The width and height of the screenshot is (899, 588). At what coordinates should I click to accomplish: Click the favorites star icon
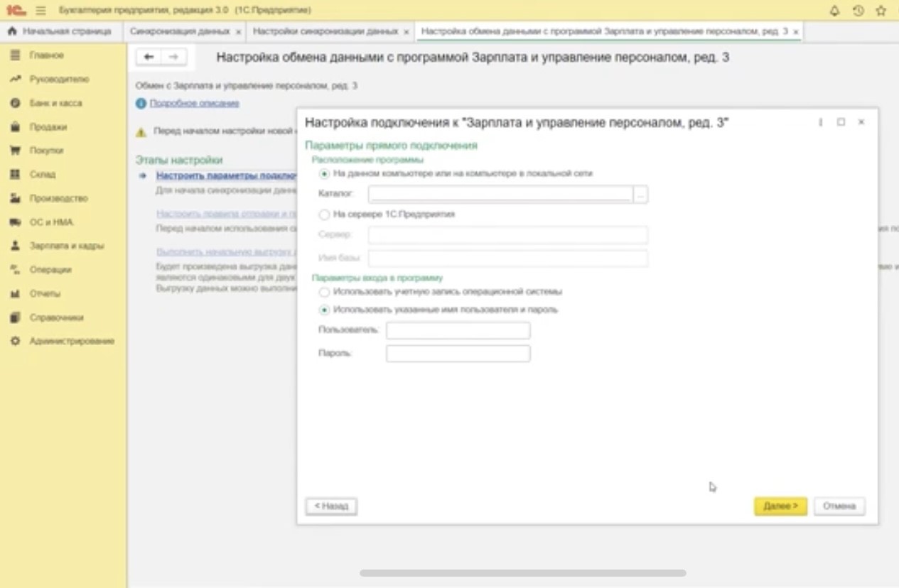pos(881,11)
